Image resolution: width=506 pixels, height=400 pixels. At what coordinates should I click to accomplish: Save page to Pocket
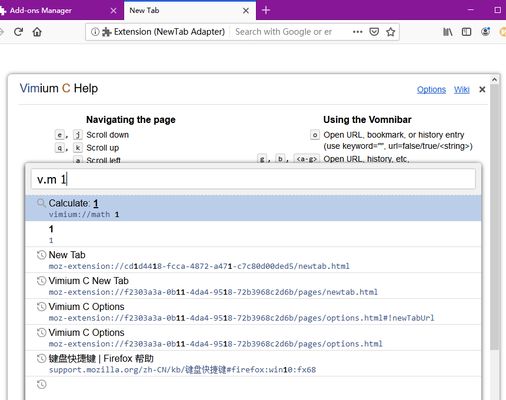click(374, 32)
